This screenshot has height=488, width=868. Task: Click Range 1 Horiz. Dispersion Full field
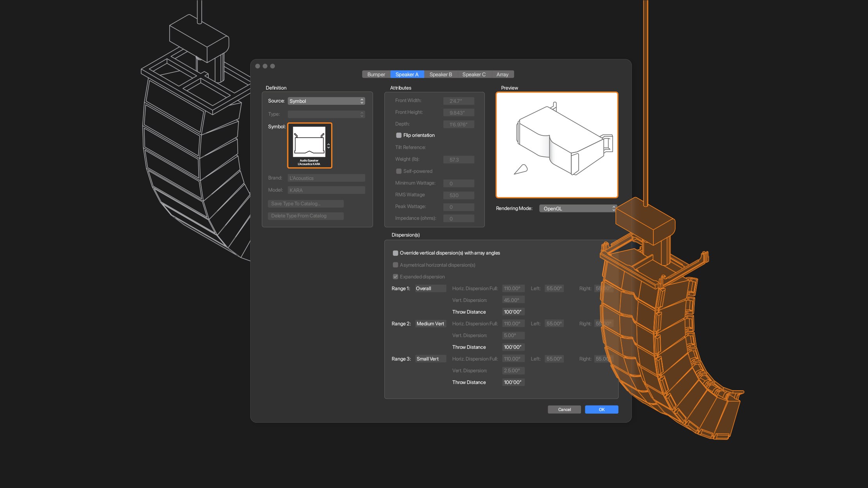click(x=513, y=288)
